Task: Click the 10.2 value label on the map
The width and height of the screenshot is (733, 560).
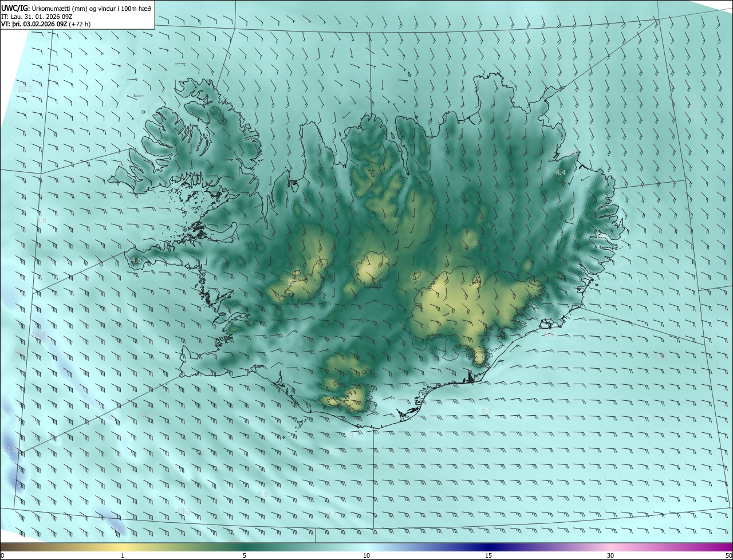Action: coord(25,89)
